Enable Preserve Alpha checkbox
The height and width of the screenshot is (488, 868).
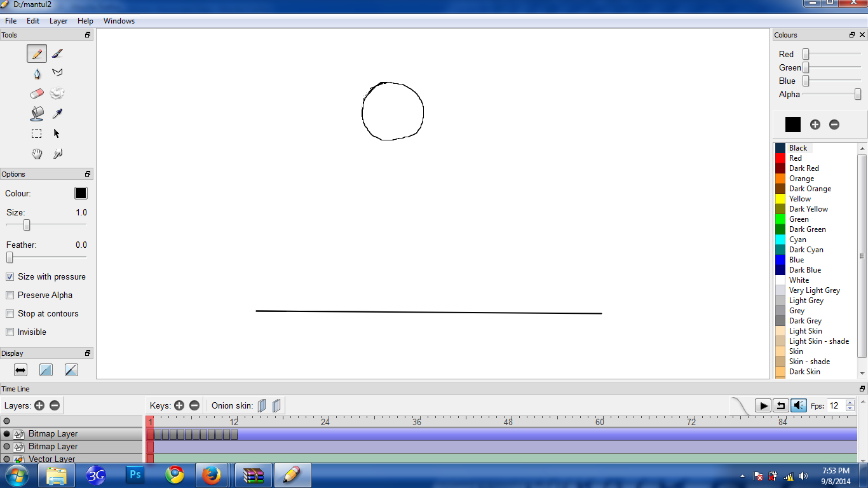[x=10, y=295]
